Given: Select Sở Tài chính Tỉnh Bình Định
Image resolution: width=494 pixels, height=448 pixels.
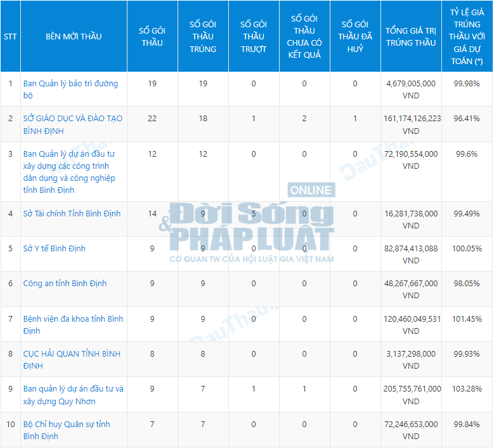Looking at the screenshot, I should pyautogui.click(x=72, y=213).
